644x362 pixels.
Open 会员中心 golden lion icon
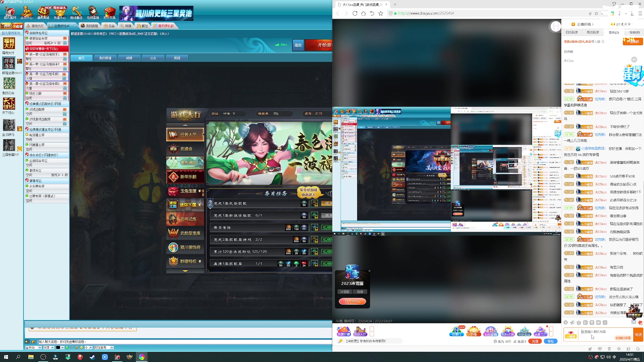coord(26,13)
